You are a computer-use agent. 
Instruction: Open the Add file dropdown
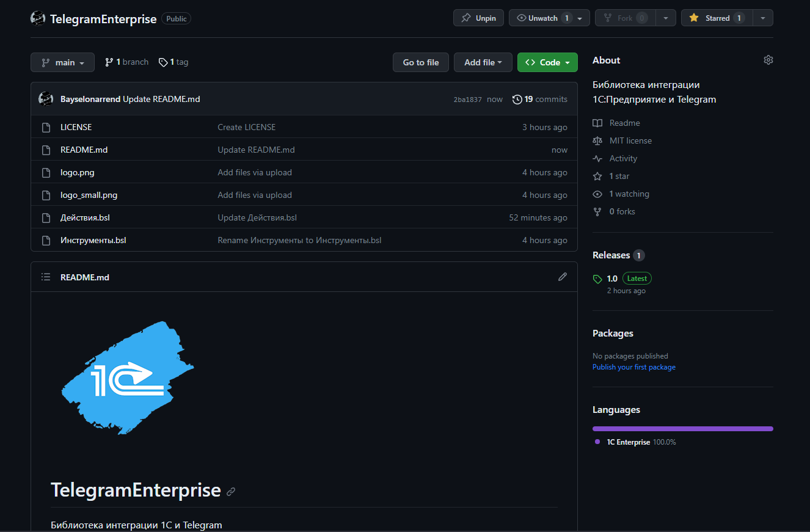(x=483, y=62)
